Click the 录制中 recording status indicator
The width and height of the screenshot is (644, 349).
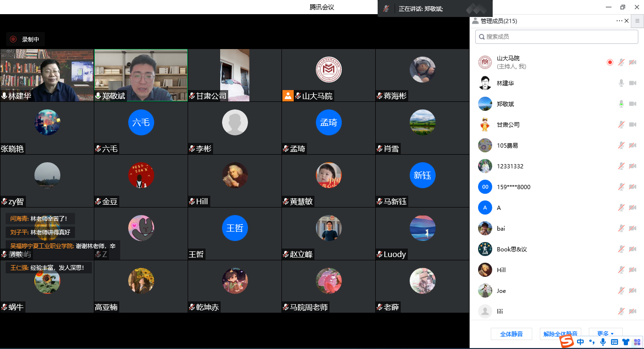(x=25, y=40)
